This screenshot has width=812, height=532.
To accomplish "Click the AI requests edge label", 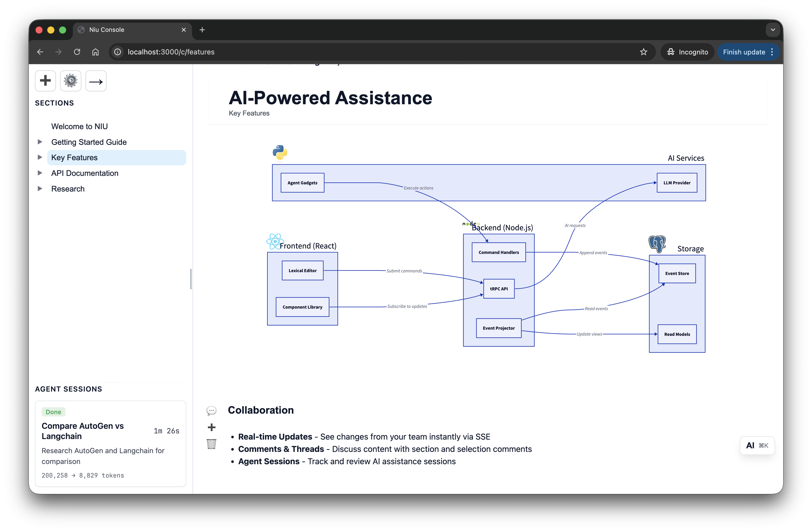I will point(575,226).
